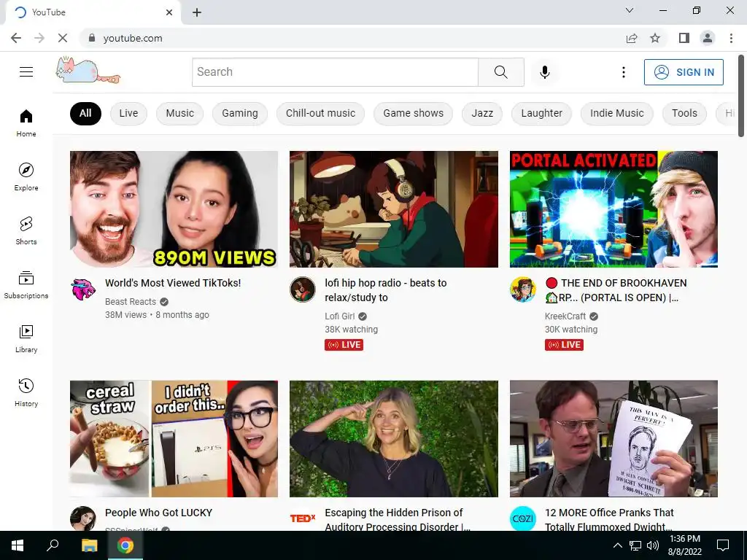Viewport: 747px width, 560px height.
Task: Go to Beast Reacts channel name
Action: click(131, 301)
